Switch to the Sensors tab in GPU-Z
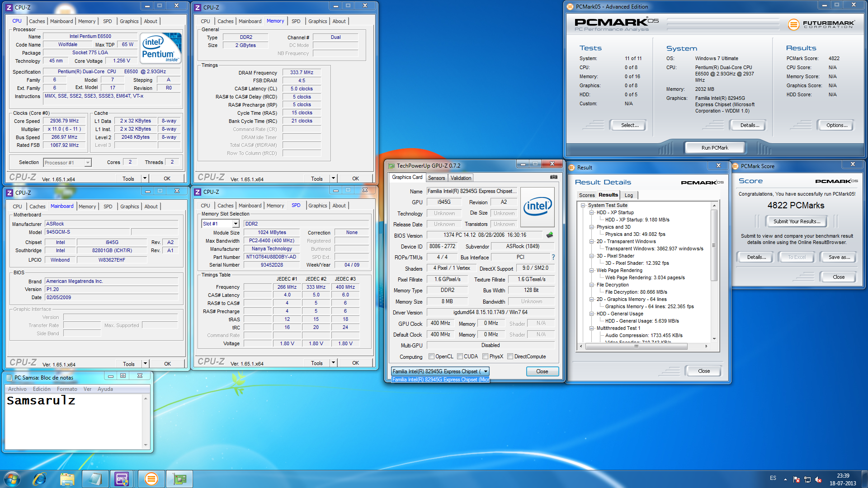The image size is (868, 488). 436,178
